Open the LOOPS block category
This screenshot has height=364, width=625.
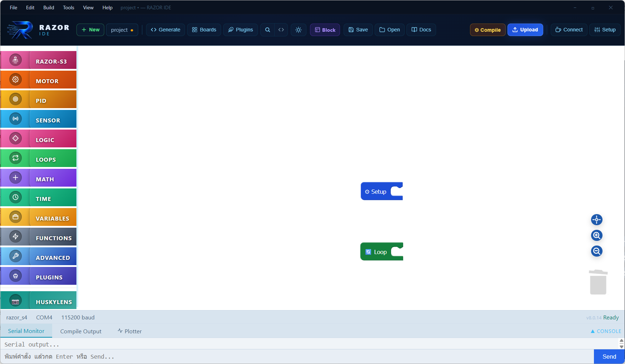pyautogui.click(x=39, y=158)
